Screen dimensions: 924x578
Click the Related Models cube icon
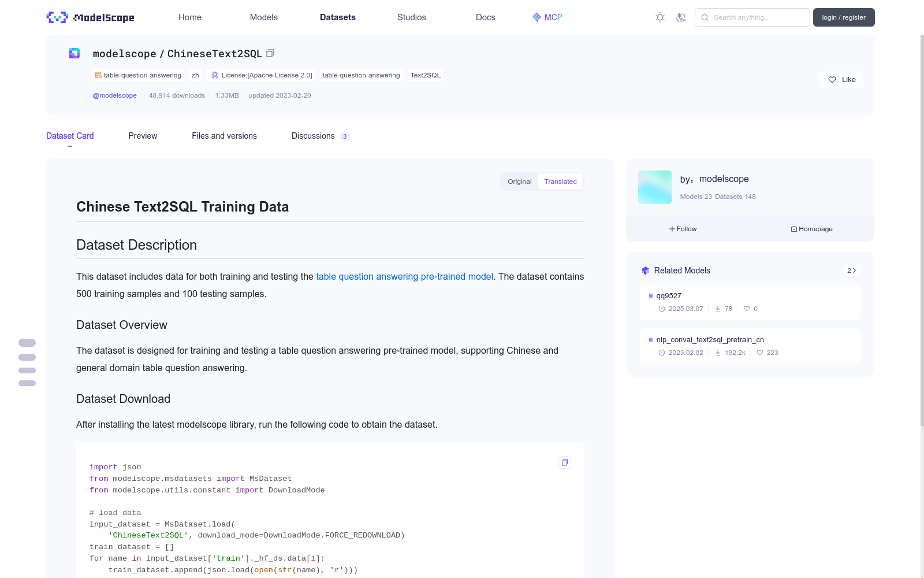click(646, 271)
